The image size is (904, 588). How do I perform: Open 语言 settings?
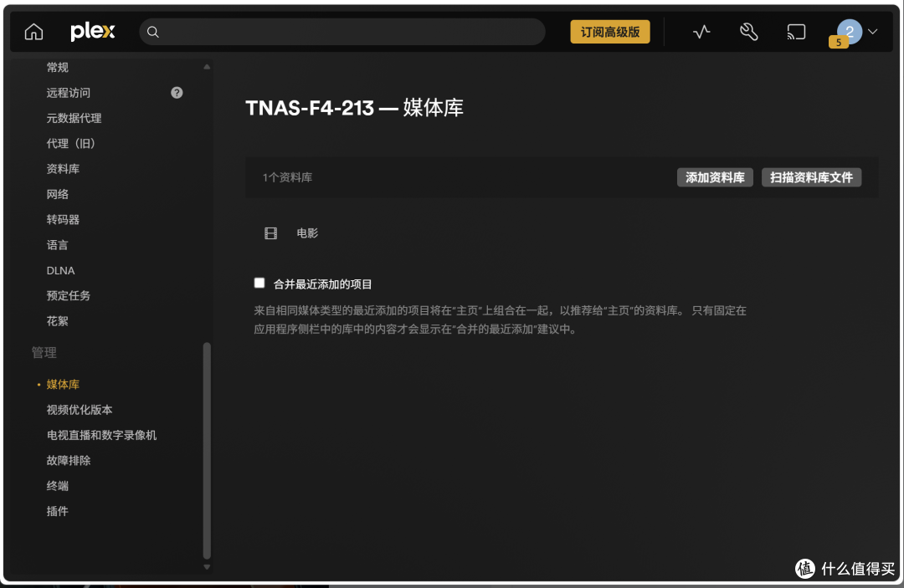(58, 245)
